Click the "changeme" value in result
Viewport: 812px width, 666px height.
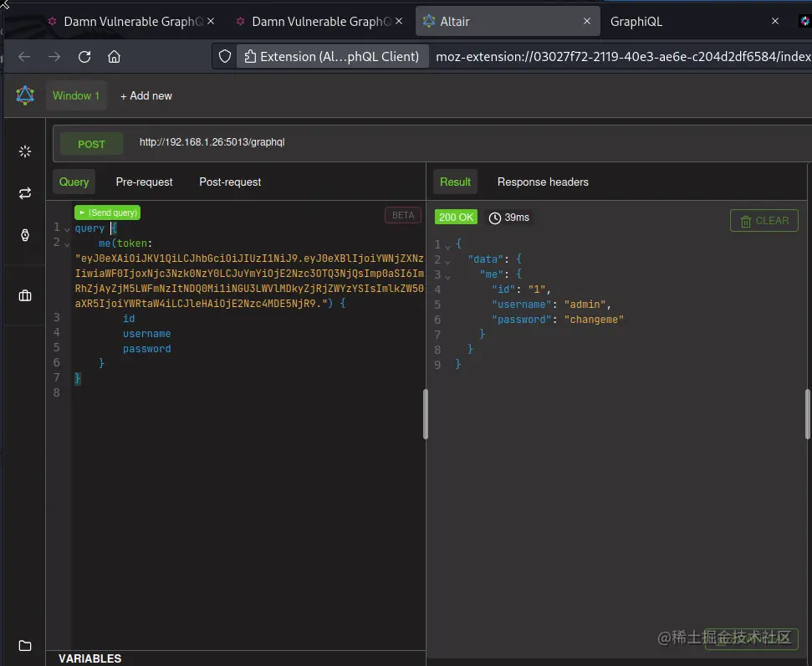[x=594, y=320]
